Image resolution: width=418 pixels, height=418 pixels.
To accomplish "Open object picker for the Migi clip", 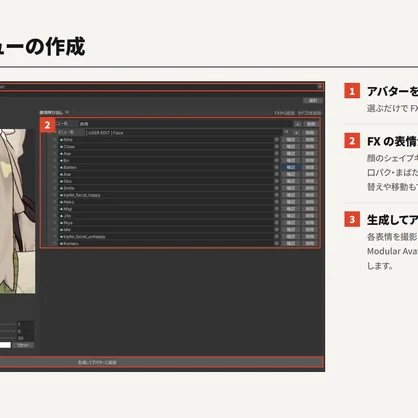I will click(276, 209).
